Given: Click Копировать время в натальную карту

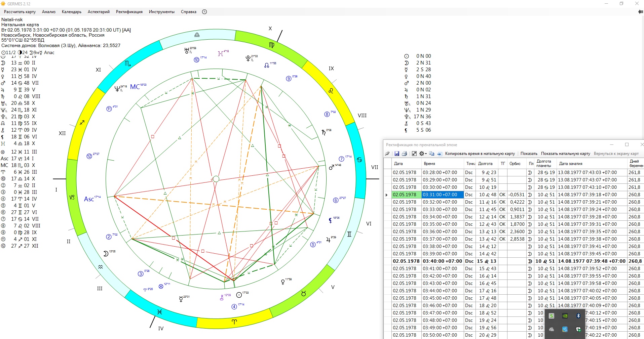Looking at the screenshot, I should 480,154.
